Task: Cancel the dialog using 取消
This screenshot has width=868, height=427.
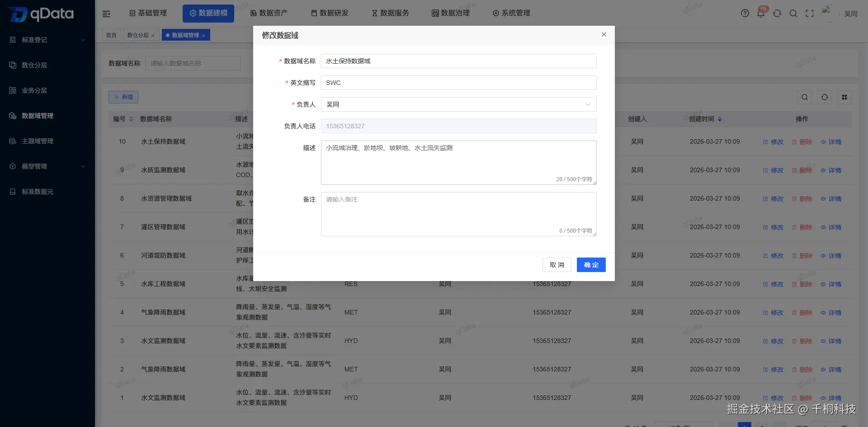Action: click(x=557, y=265)
